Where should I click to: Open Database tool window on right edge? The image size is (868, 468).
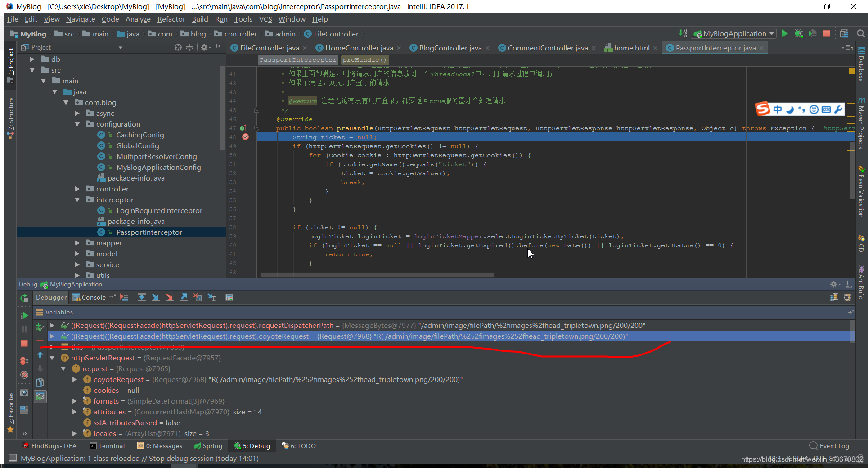click(861, 64)
